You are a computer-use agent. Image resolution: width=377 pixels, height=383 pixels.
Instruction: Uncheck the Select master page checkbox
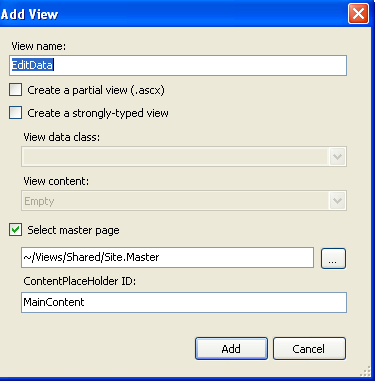pos(15,230)
